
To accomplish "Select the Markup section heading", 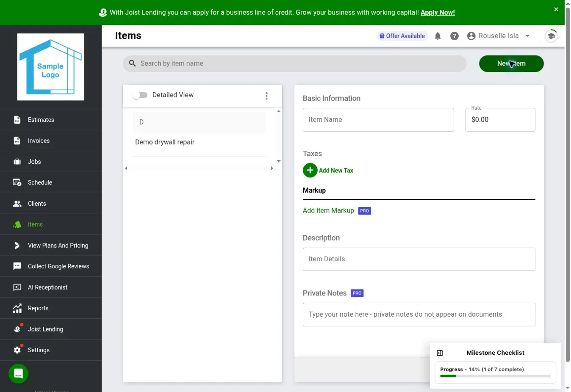I will click(314, 190).
